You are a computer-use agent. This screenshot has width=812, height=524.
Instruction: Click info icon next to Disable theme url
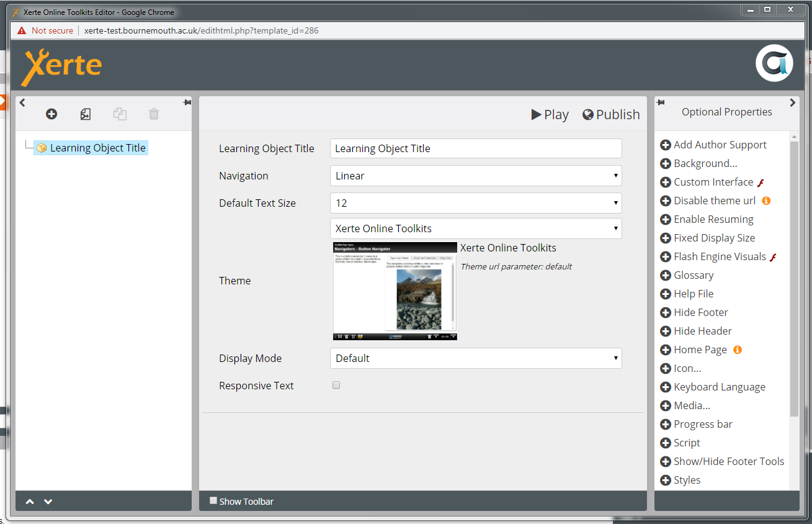click(766, 201)
